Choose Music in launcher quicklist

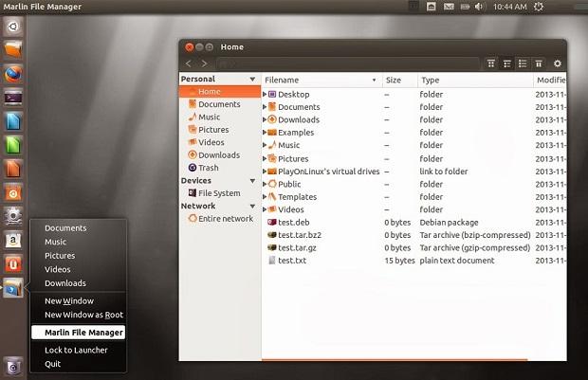click(56, 242)
